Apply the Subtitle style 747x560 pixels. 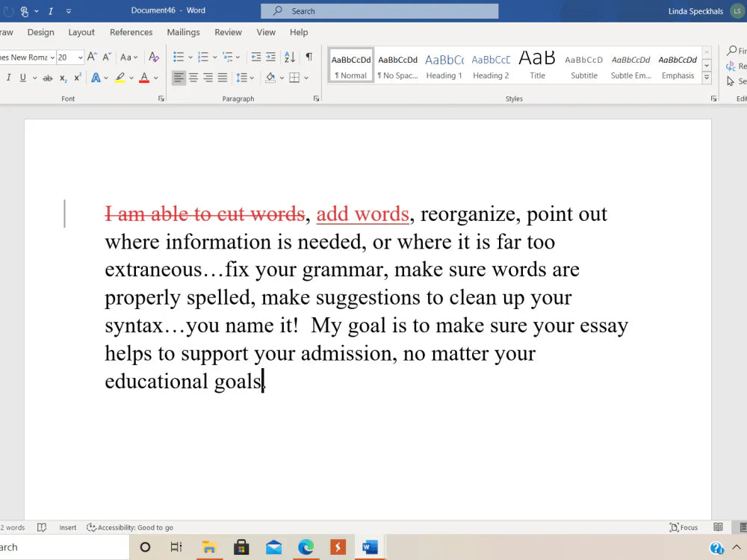point(584,65)
